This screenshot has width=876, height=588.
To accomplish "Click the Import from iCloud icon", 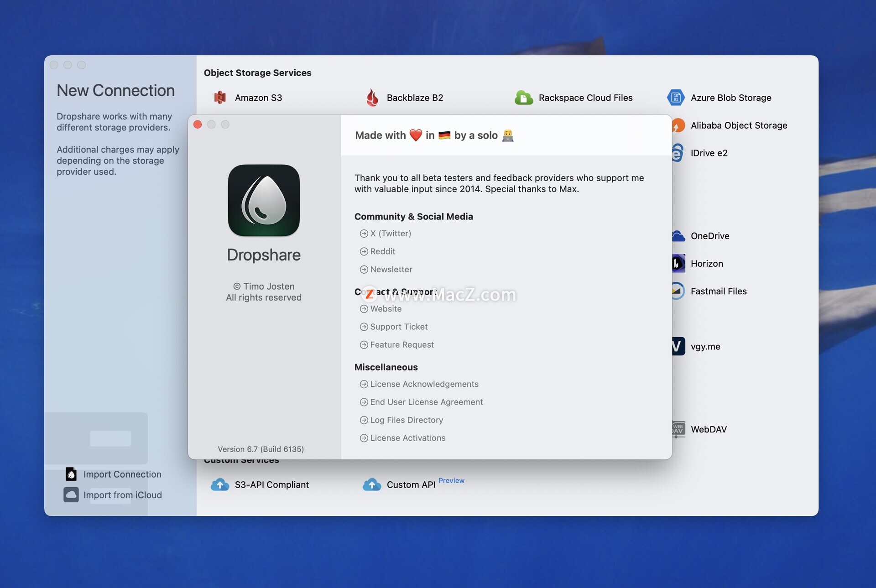I will [71, 495].
